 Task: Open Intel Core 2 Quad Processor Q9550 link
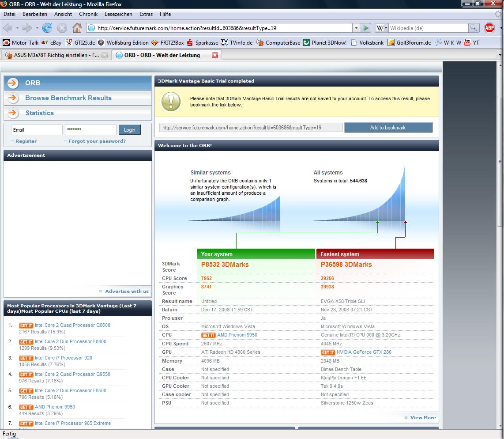click(x=72, y=375)
